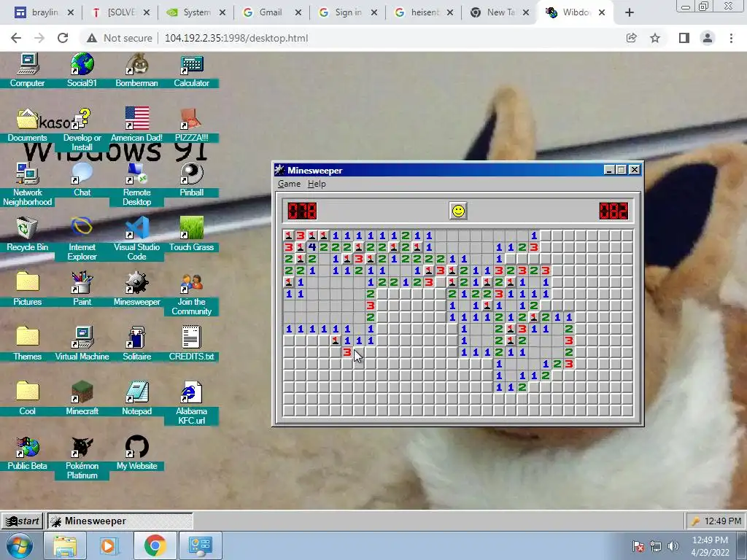Viewport: 747px width, 560px height.
Task: Click the Widbows 91 start button
Action: tap(22, 521)
